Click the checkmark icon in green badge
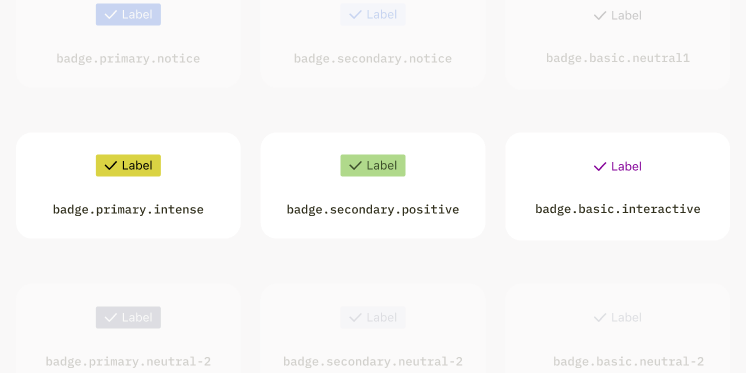This screenshot has width=746, height=373. click(x=355, y=166)
